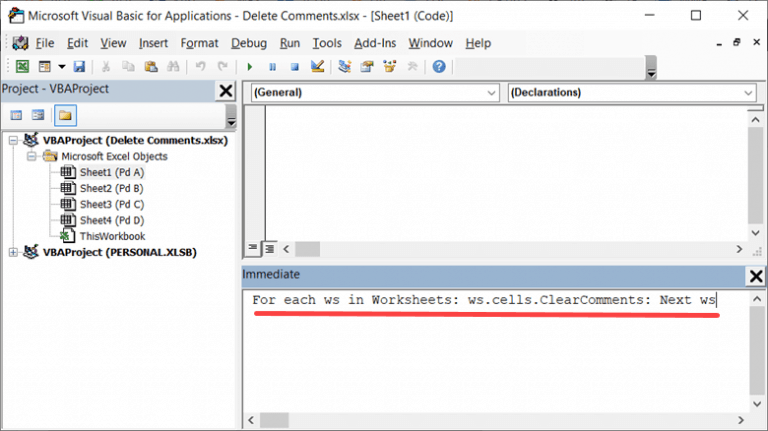Open the File menu
Viewport: 768px width, 431px height.
coord(45,43)
